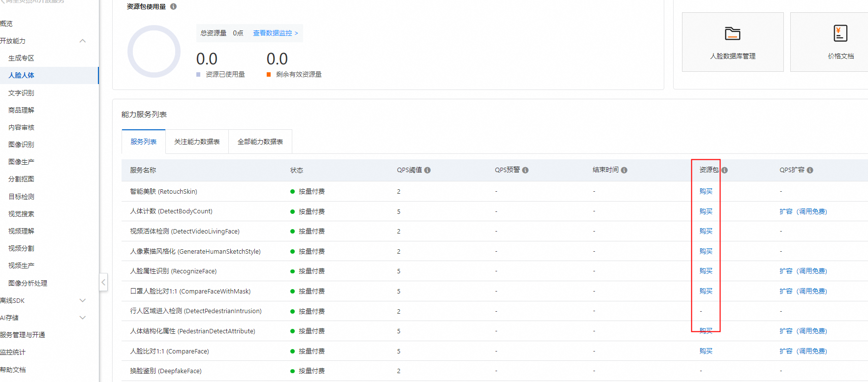Select 内容审核 in the sidebar

click(21, 127)
